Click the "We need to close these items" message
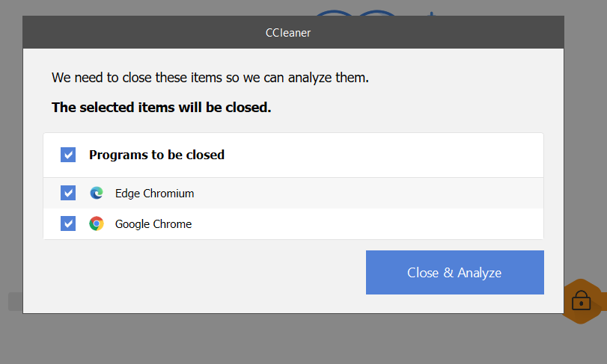Screen dimensions: 607x364 coord(210,77)
